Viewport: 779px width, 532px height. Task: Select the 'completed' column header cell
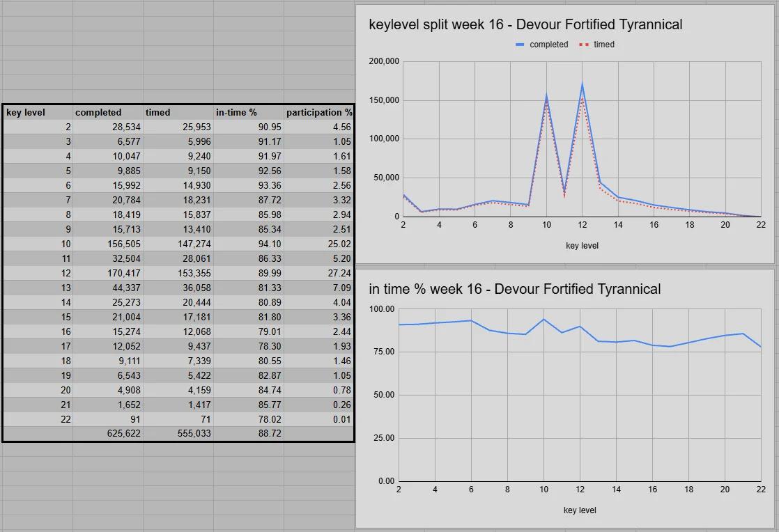pos(108,112)
